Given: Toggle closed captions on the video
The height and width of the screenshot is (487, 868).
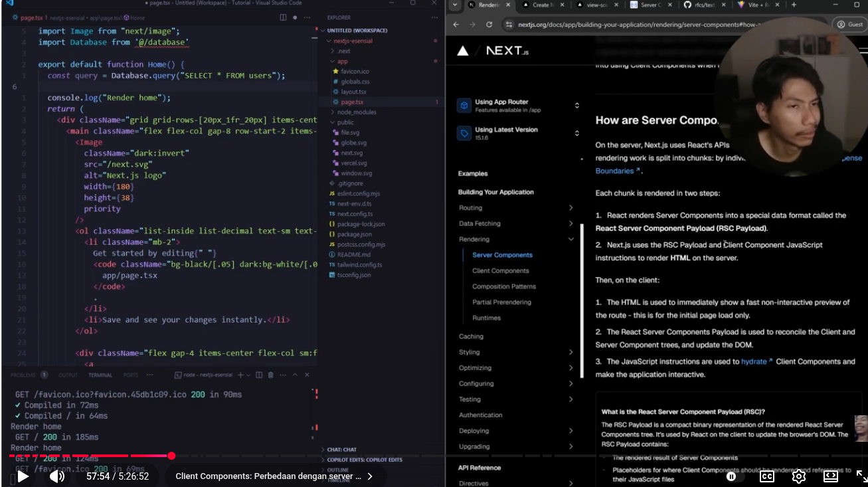Looking at the screenshot, I should [x=767, y=476].
